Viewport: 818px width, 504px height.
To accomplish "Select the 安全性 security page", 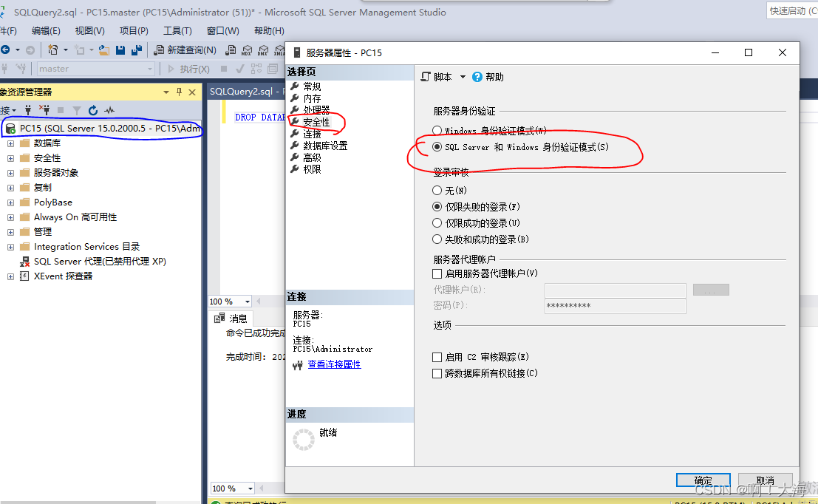I will pos(316,122).
